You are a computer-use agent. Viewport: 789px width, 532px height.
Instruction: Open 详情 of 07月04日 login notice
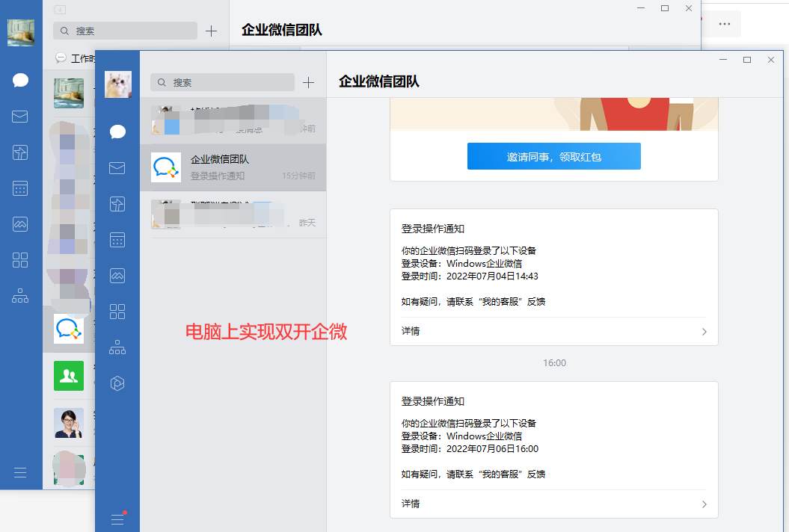(x=411, y=331)
